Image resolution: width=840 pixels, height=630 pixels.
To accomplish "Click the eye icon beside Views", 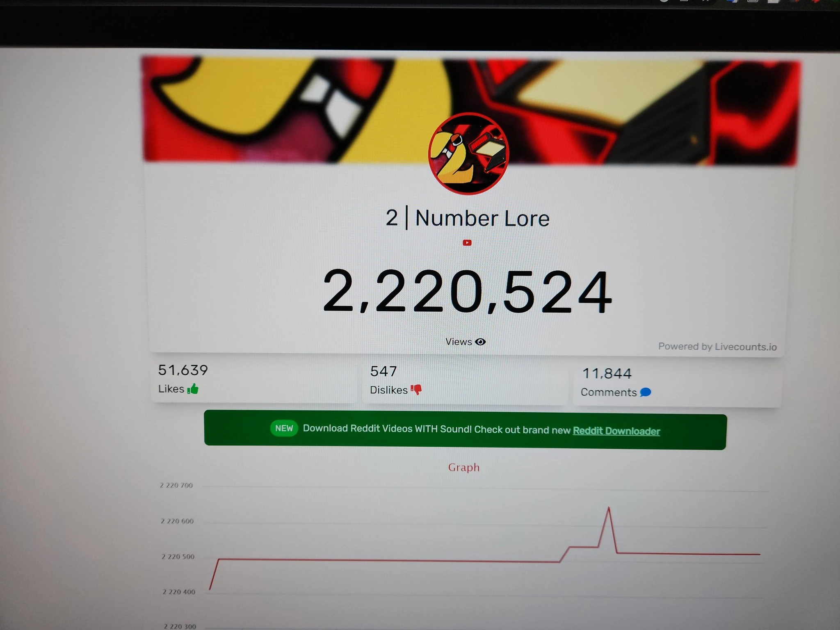I will pos(480,342).
